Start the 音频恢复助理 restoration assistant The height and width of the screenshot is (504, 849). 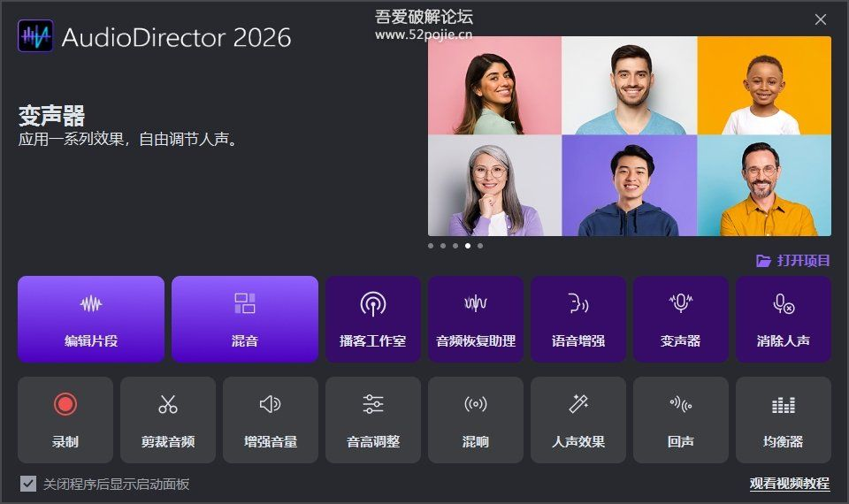point(476,319)
